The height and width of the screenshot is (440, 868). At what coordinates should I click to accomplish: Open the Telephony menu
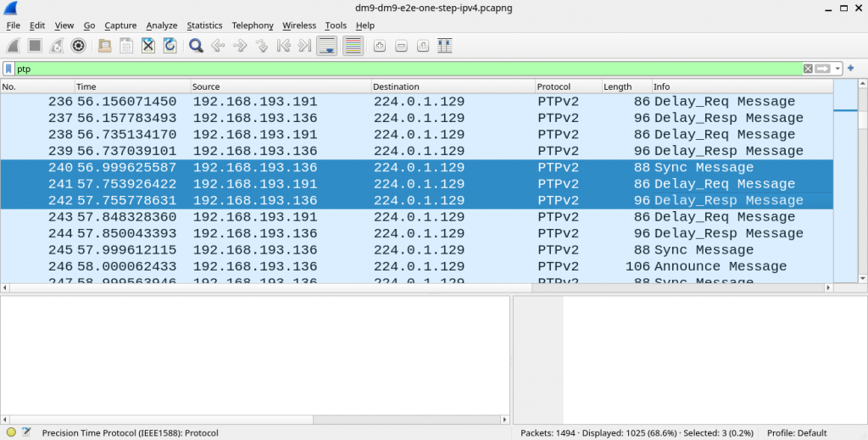click(x=253, y=25)
